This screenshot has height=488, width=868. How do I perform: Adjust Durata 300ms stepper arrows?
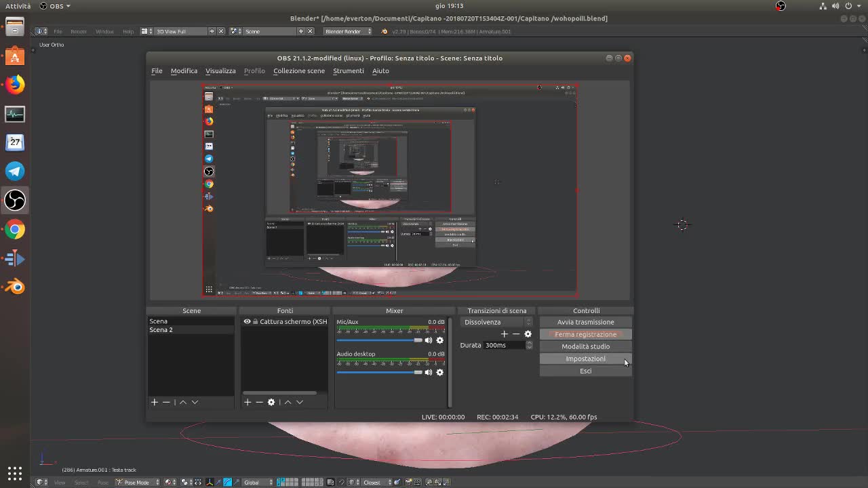[x=529, y=345]
